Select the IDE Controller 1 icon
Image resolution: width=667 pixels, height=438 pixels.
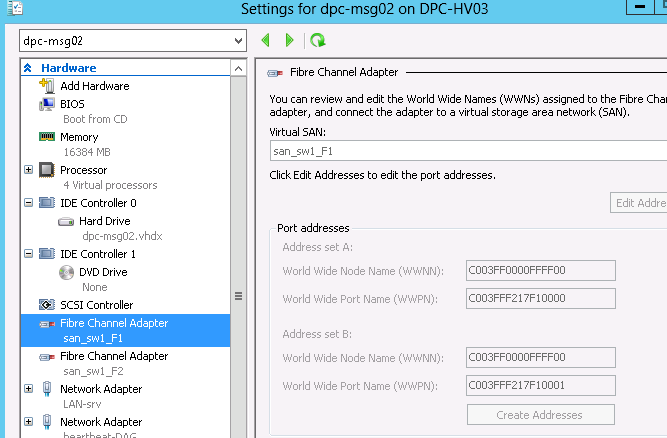tap(47, 254)
